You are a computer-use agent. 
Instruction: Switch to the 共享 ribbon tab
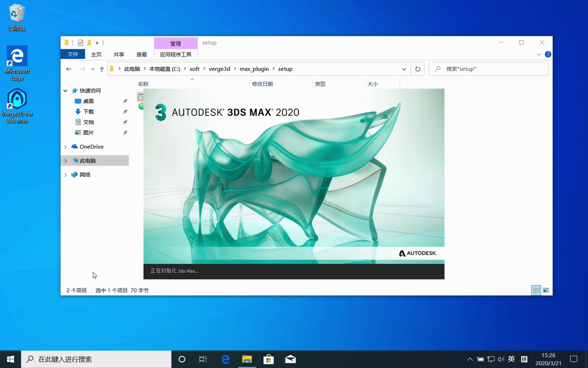click(119, 54)
